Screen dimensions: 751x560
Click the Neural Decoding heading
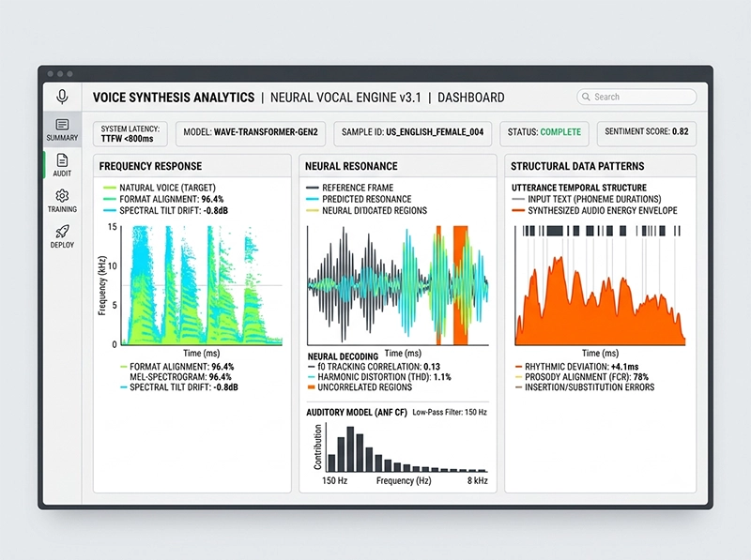pos(343,356)
